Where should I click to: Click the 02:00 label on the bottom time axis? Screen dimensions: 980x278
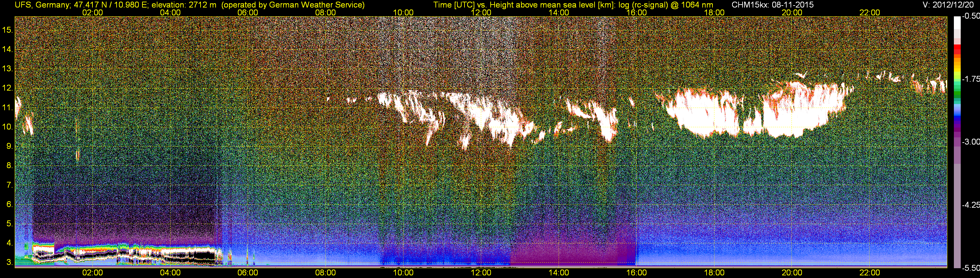[x=92, y=273]
